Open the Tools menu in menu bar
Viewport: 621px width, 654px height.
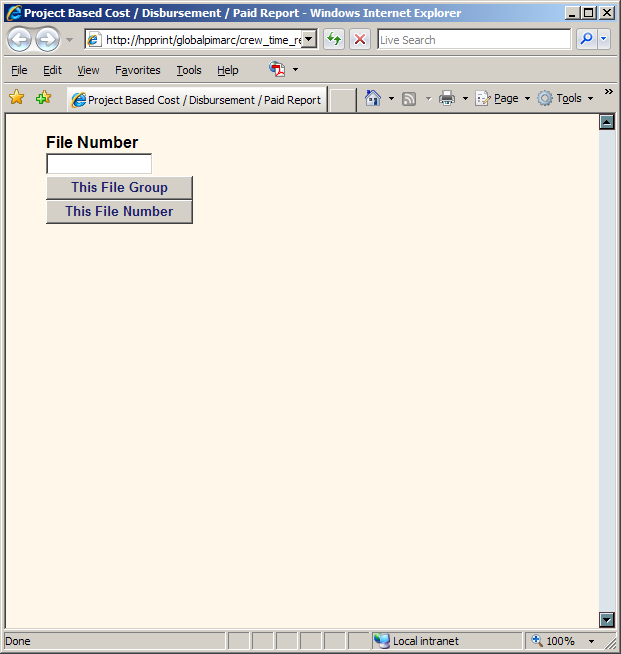pos(189,70)
